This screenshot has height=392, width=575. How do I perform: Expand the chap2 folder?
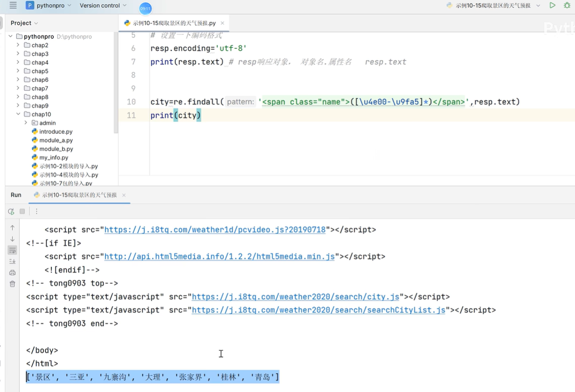click(18, 45)
